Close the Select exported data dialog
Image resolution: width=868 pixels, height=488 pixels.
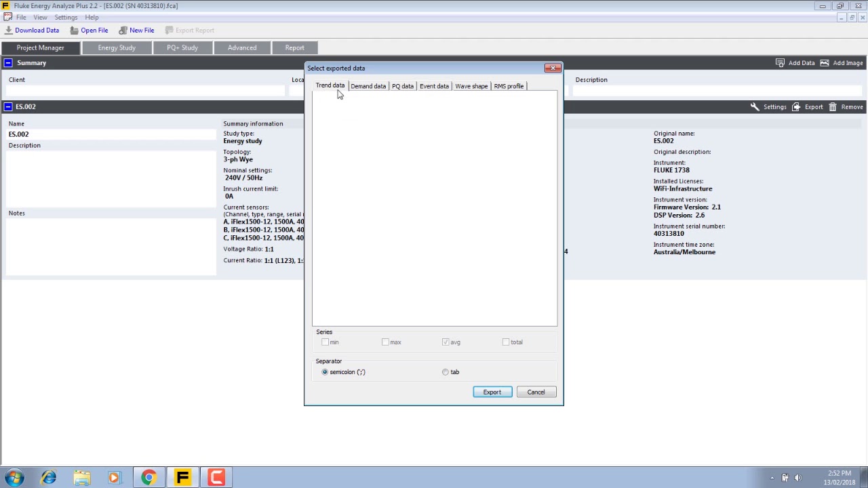click(x=553, y=68)
